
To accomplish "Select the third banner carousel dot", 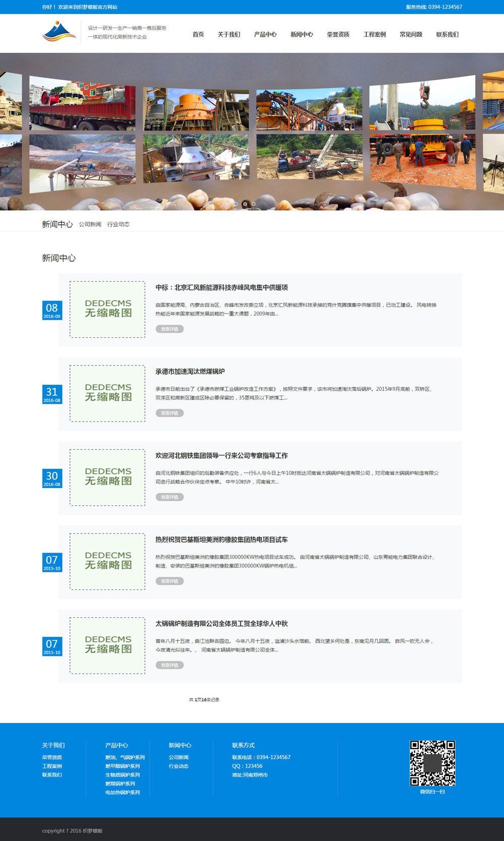I will (x=254, y=204).
